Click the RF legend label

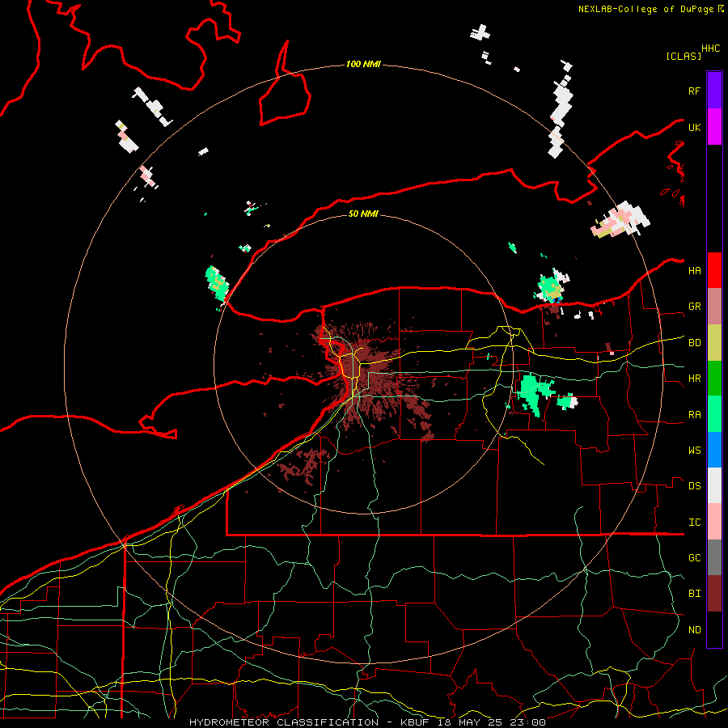coord(694,91)
